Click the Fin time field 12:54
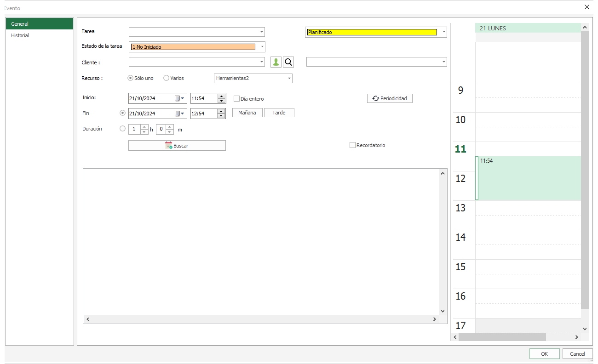The width and height of the screenshot is (598, 364). click(204, 114)
